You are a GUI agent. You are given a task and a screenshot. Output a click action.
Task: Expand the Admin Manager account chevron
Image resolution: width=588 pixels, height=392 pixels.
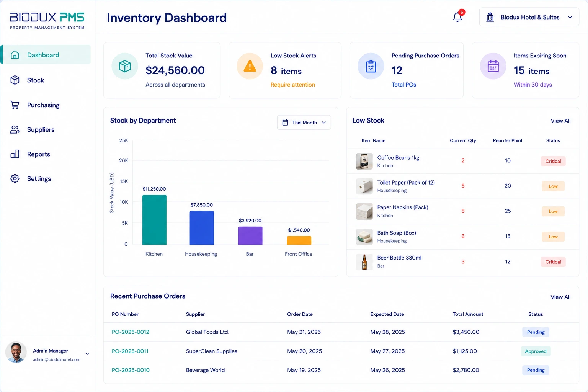click(87, 354)
